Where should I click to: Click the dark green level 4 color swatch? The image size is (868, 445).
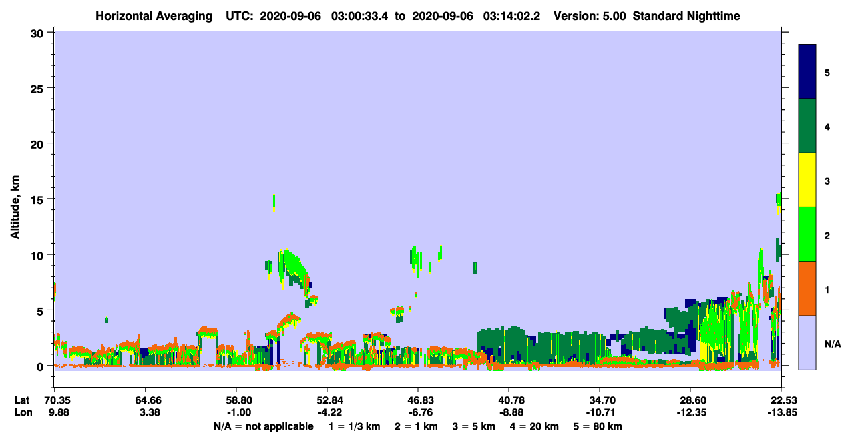(807, 126)
